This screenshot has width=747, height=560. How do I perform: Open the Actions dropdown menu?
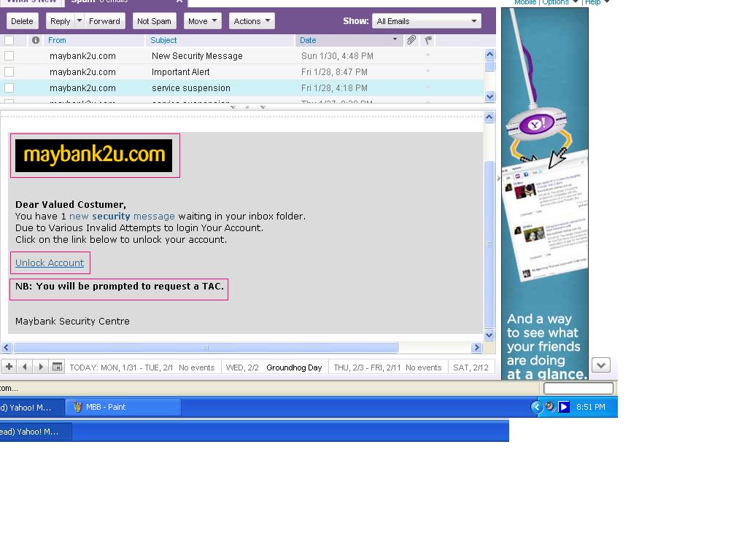[252, 21]
